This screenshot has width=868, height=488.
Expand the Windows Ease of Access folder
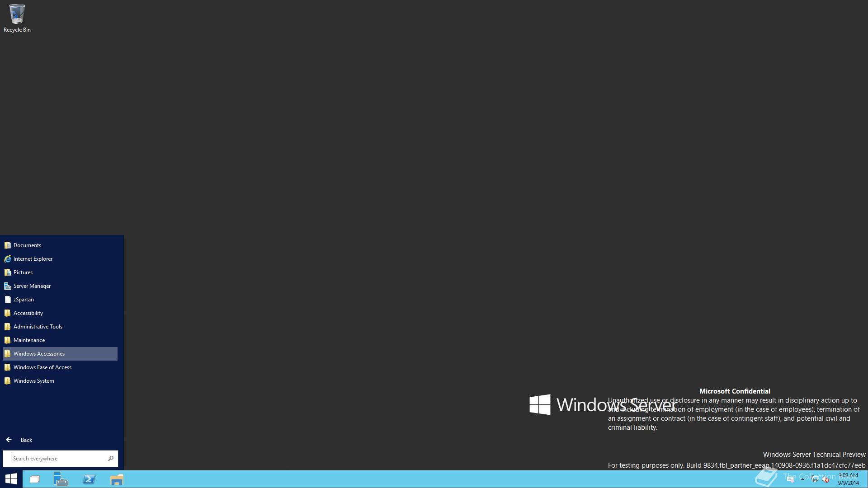60,367
